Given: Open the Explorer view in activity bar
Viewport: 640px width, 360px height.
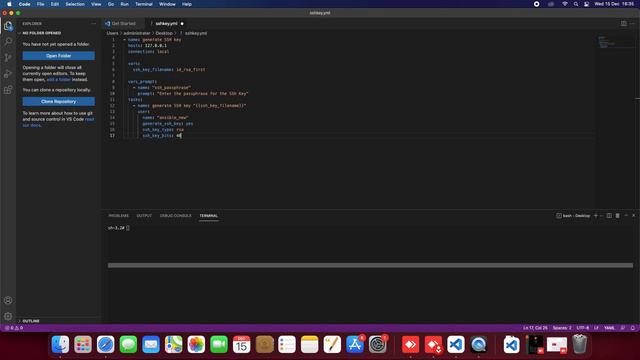Looking at the screenshot, I should (8, 26).
